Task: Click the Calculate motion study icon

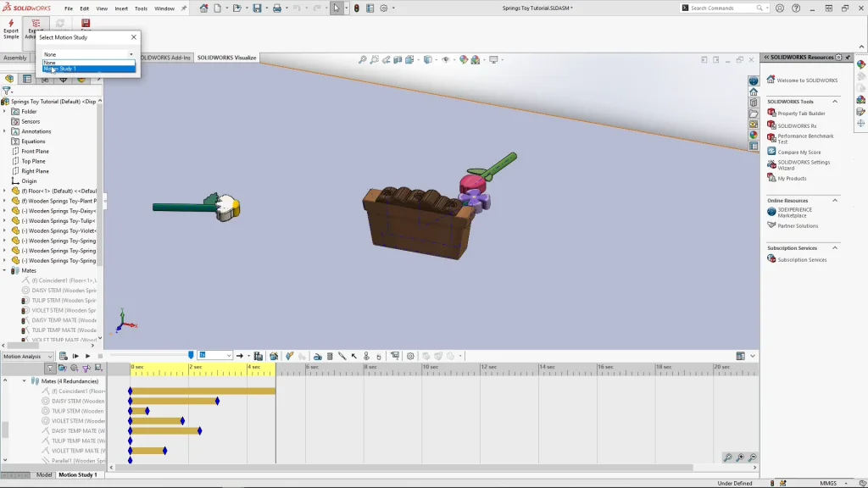Action: 64,356
